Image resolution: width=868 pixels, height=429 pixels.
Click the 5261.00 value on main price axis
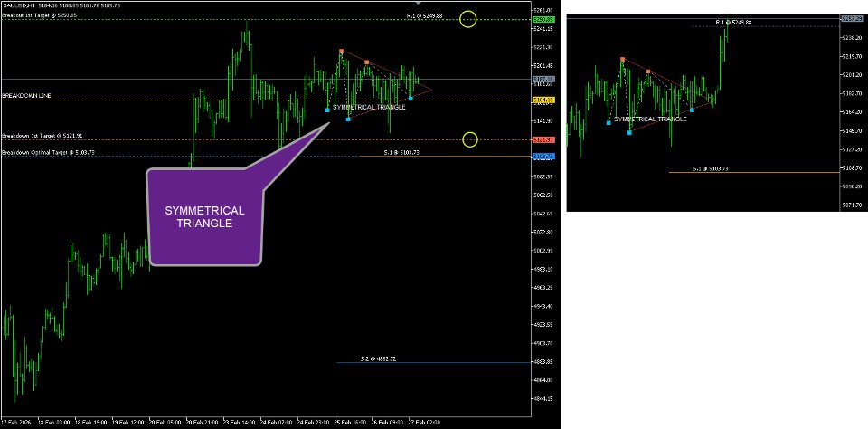tap(543, 11)
